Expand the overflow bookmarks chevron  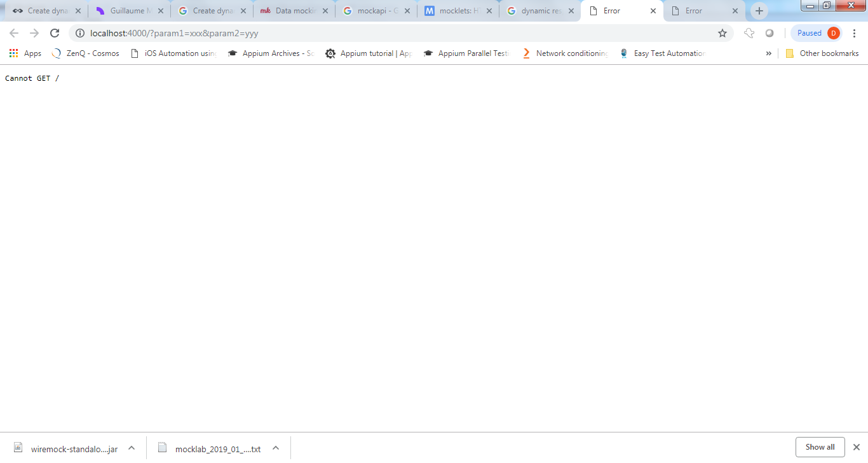click(770, 53)
